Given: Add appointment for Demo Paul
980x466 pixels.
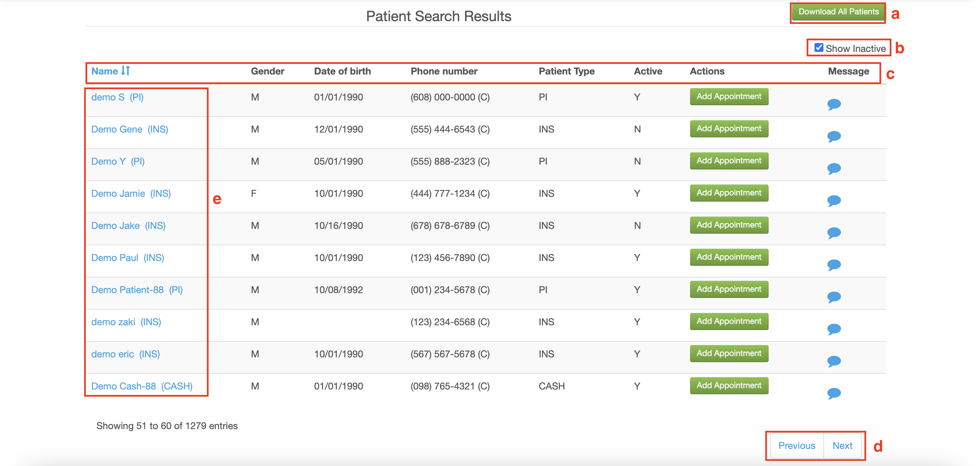Looking at the screenshot, I should click(x=729, y=257).
